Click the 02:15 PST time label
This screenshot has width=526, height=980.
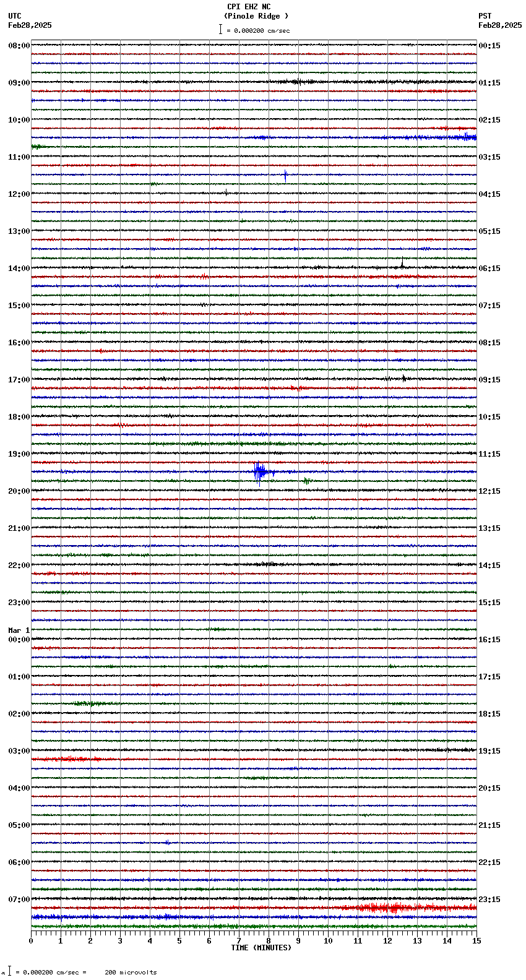pyautogui.click(x=489, y=120)
